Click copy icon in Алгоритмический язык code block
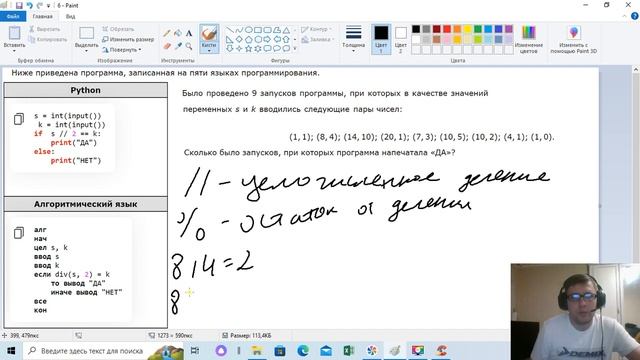The height and width of the screenshot is (360, 640). [19, 233]
